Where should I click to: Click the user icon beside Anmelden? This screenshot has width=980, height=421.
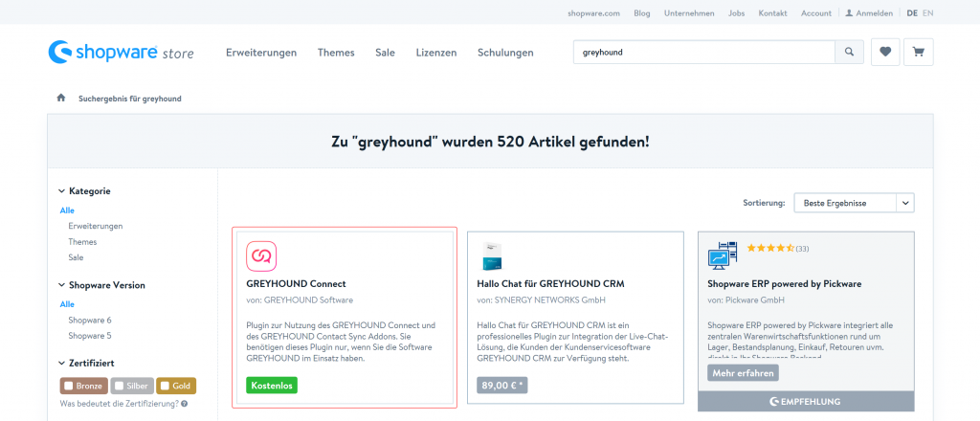[849, 13]
